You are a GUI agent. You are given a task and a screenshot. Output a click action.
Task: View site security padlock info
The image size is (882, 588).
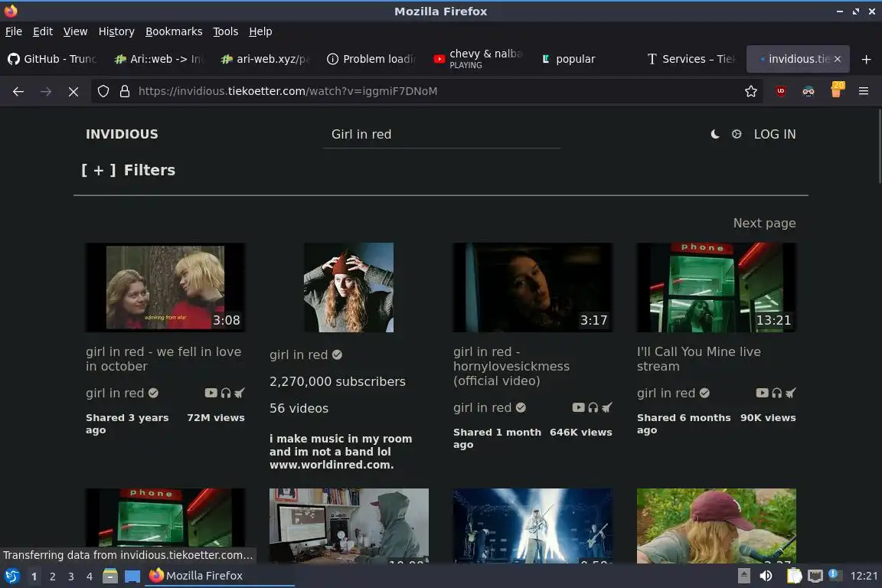tap(125, 91)
